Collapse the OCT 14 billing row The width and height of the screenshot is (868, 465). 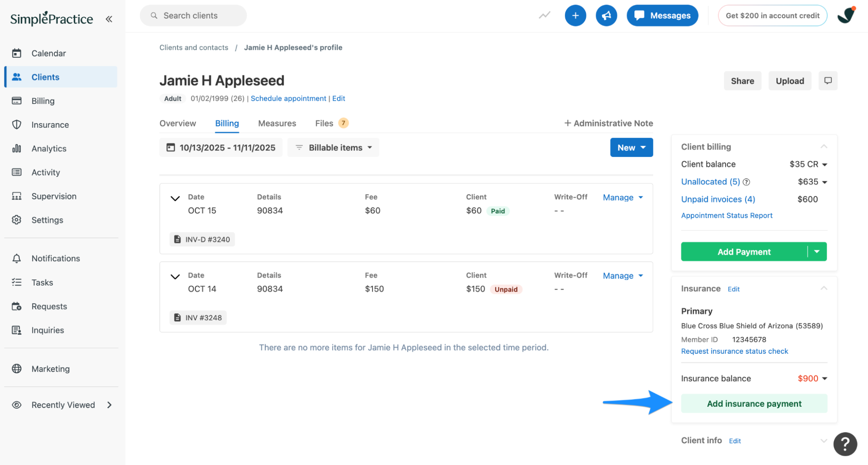175,276
